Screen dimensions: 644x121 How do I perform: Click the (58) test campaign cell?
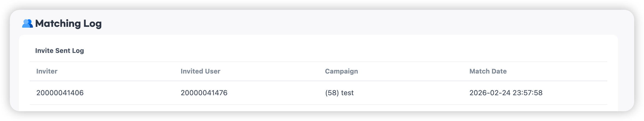click(x=339, y=93)
